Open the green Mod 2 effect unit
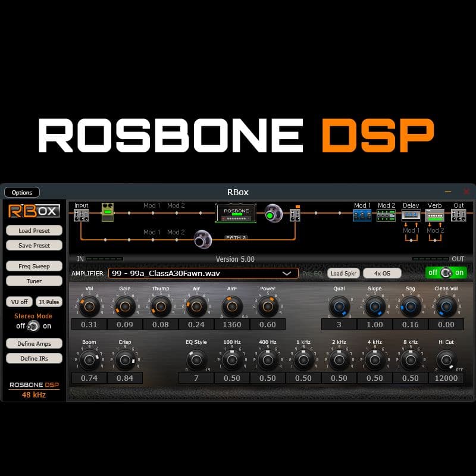This screenshot has width=476, height=476. (x=386, y=215)
